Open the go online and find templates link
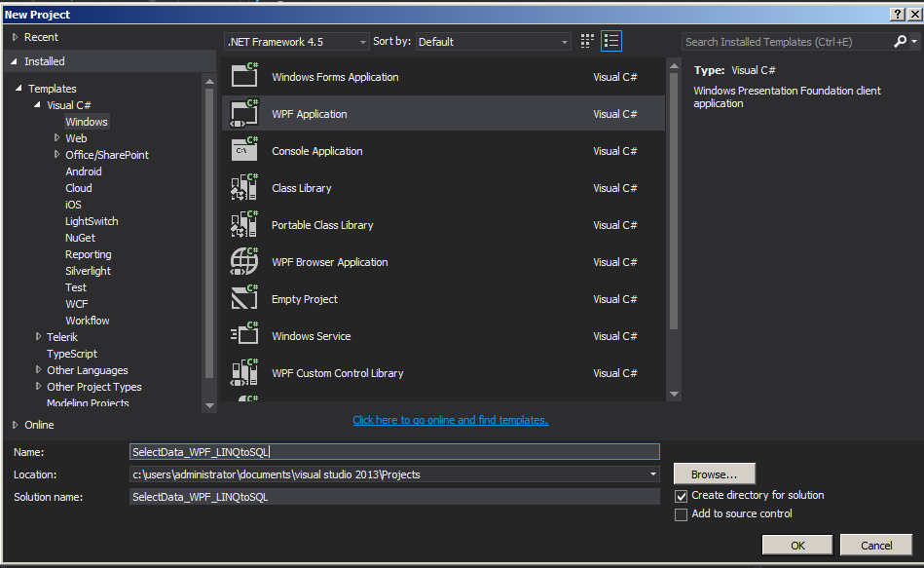Viewport: 924px width, 568px height. coord(450,420)
